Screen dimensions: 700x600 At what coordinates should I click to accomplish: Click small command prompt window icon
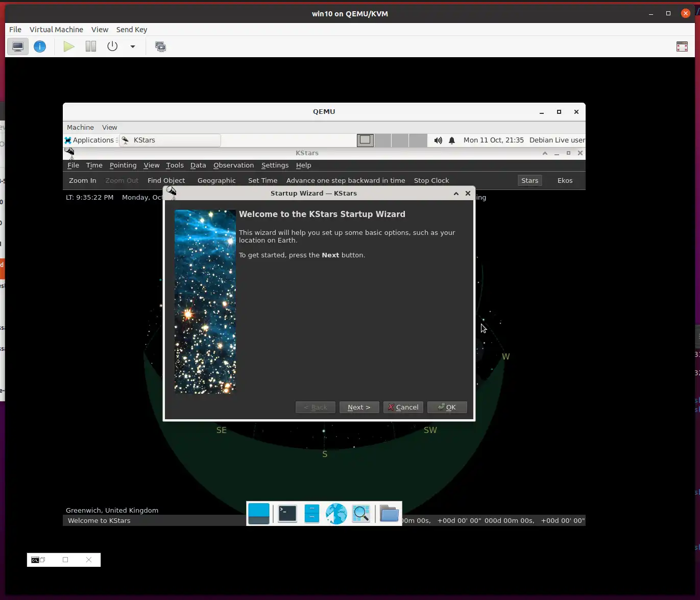click(35, 560)
